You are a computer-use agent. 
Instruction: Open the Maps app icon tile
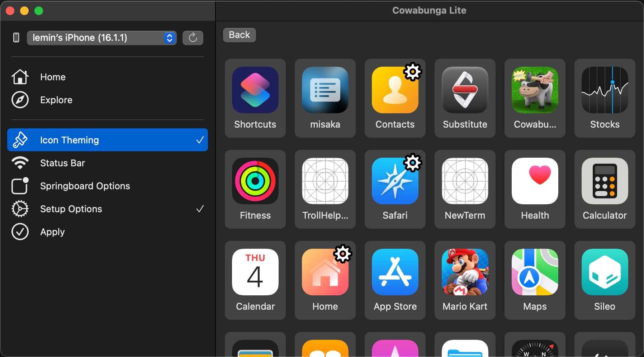pyautogui.click(x=535, y=280)
